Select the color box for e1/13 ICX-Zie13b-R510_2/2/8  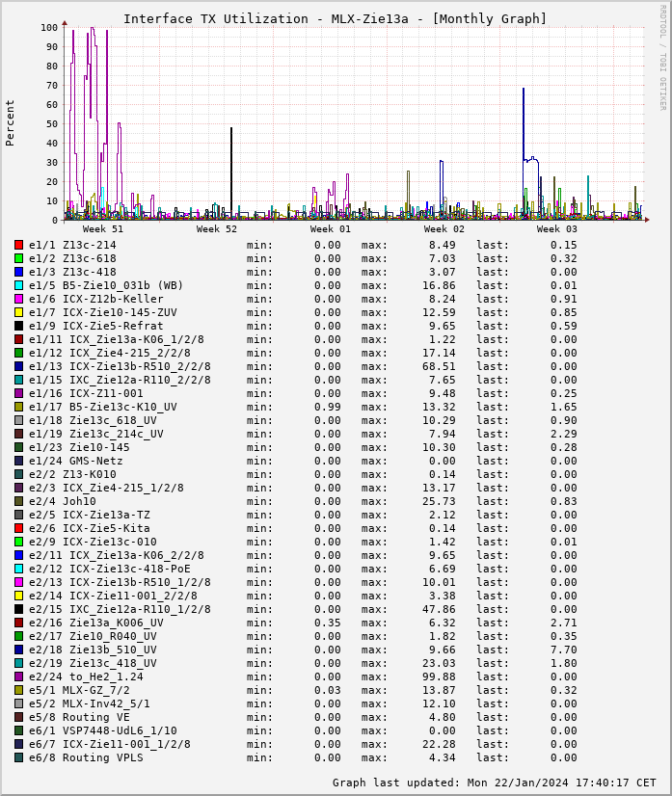(18, 366)
